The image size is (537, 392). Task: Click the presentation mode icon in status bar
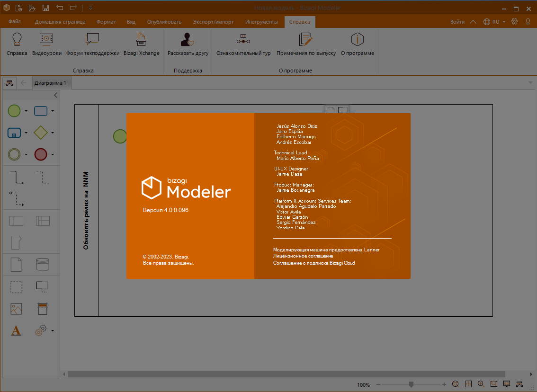tap(507, 384)
